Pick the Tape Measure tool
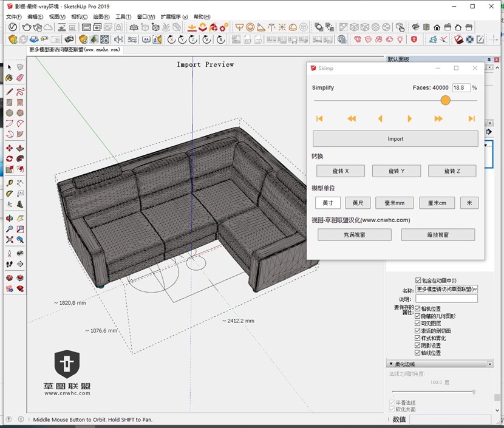 [x=9, y=183]
